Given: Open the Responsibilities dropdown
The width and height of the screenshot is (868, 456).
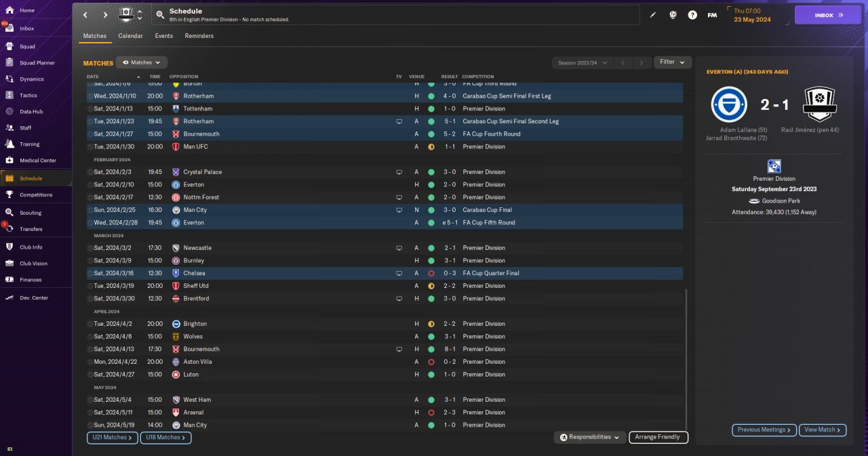Looking at the screenshot, I should [590, 438].
